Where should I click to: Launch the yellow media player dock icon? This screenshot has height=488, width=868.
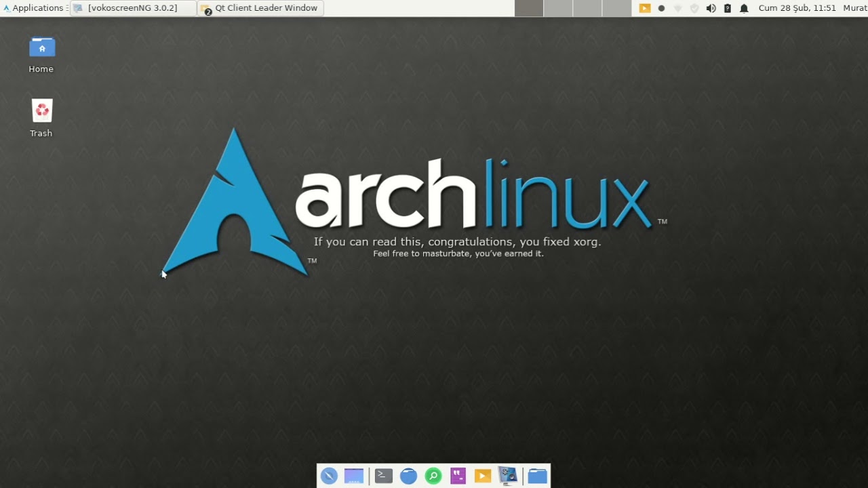click(x=483, y=476)
